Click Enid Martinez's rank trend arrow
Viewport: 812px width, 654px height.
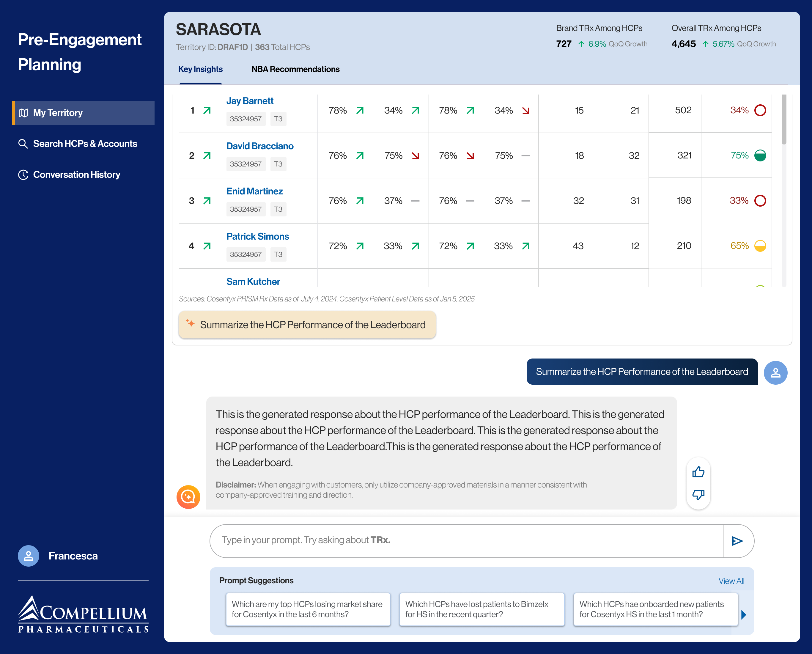pos(207,201)
